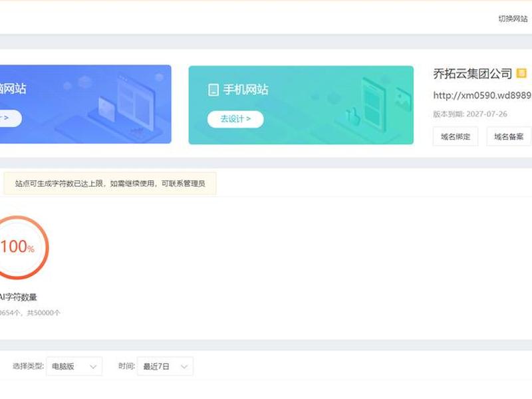Click the 域名绑定 button
This screenshot has width=532, height=399.
456,136
